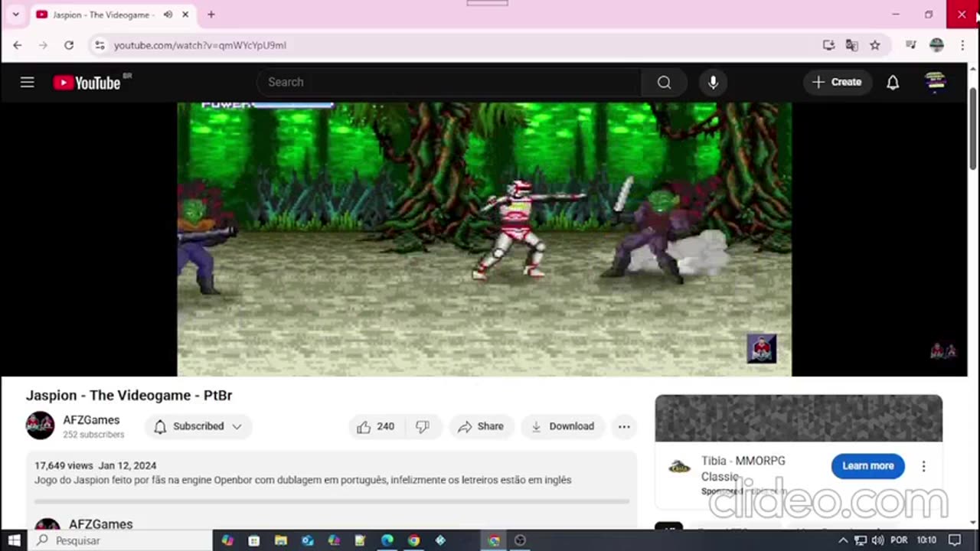Open a new browser tab
This screenshot has height=551, width=980.
(x=211, y=15)
